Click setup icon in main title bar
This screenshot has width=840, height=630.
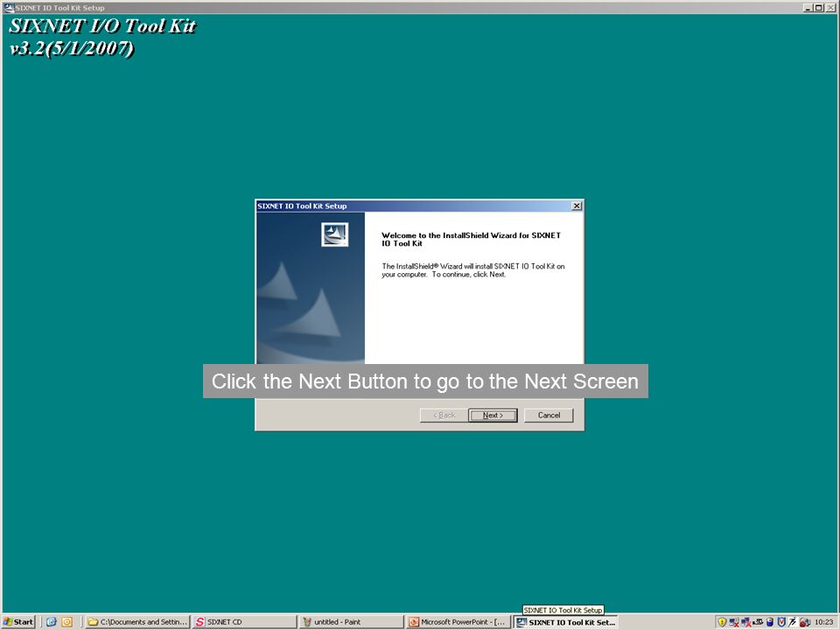[x=9, y=8]
